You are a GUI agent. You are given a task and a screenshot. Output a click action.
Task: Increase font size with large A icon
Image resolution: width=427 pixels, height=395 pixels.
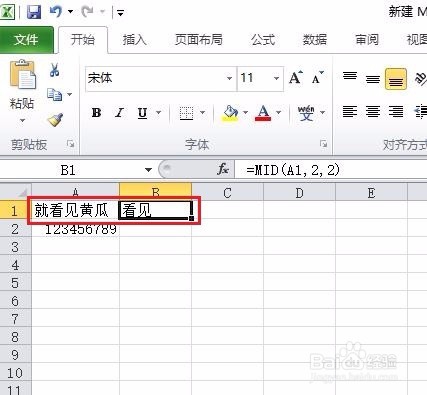(296, 78)
